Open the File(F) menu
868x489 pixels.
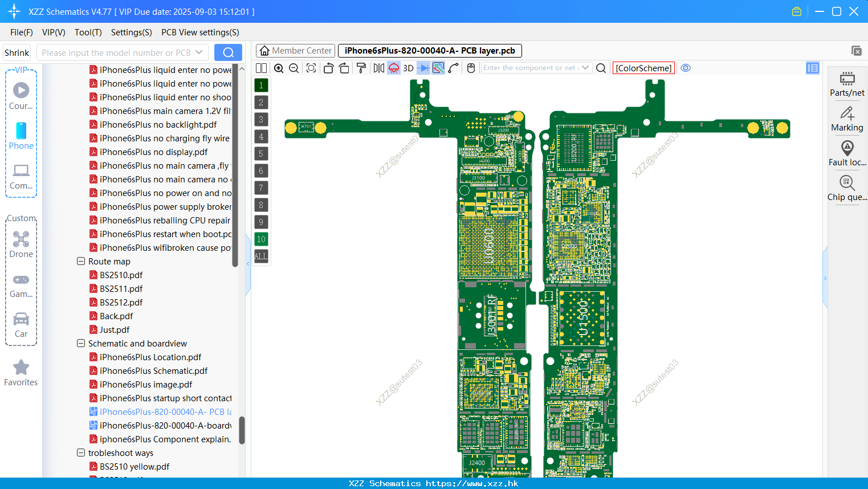22,32
